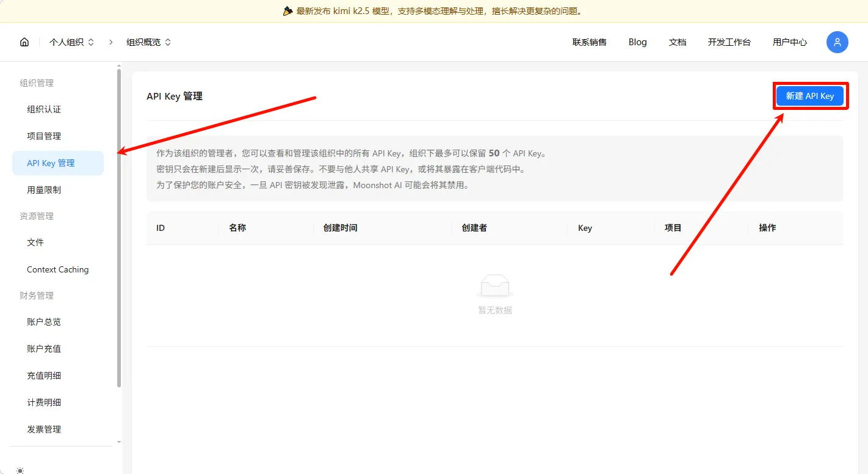Expand the 个人组织 organization dropdown
868x474 pixels.
point(71,42)
